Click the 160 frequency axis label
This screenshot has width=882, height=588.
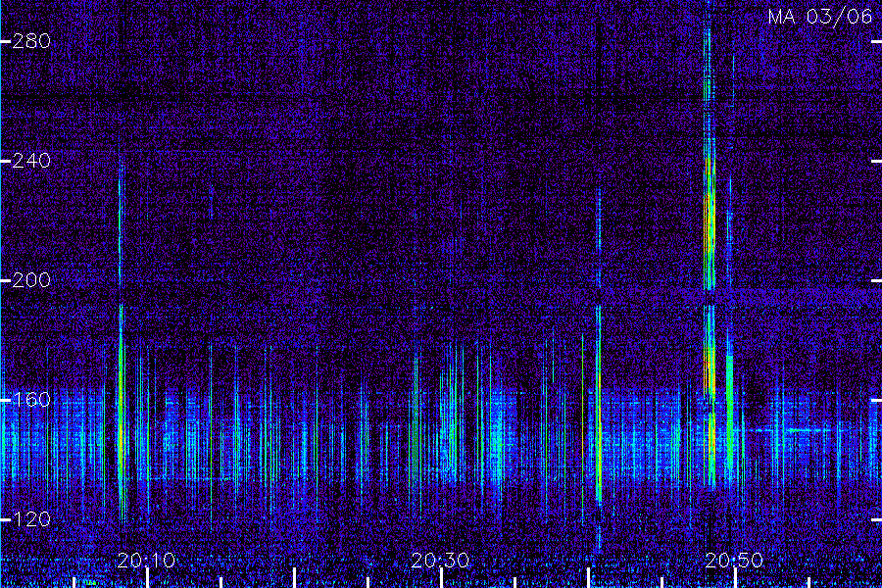[x=31, y=400]
